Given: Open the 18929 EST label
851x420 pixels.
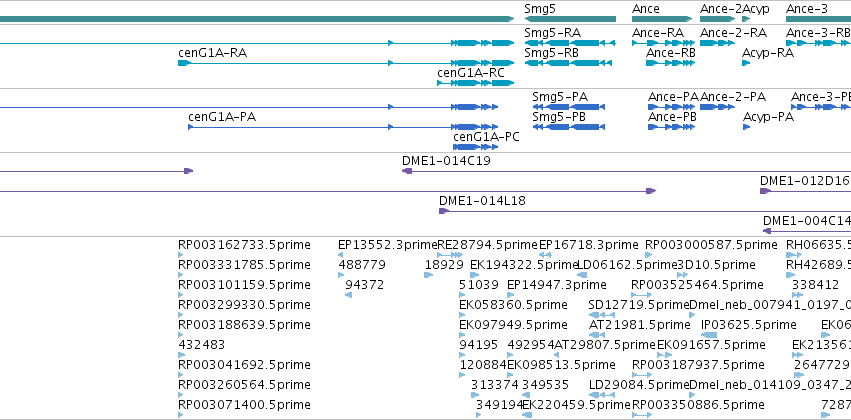Looking at the screenshot, I should 444,265.
